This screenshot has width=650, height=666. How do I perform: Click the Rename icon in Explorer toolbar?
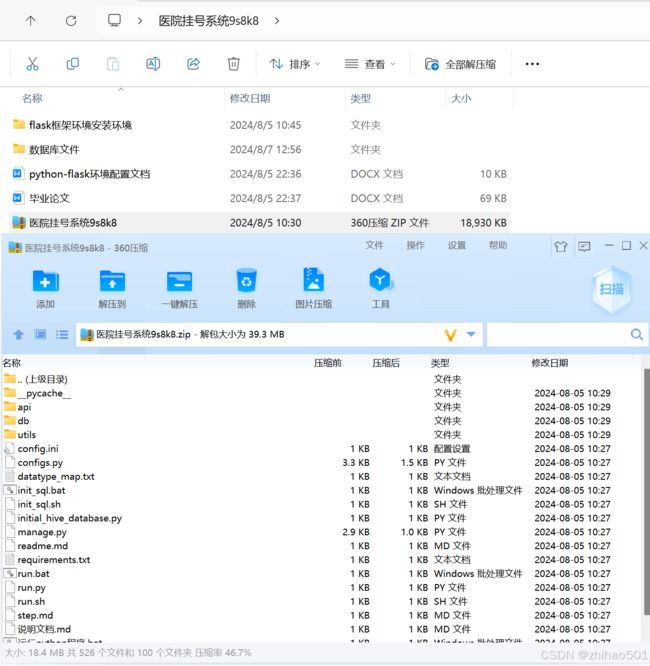153,64
